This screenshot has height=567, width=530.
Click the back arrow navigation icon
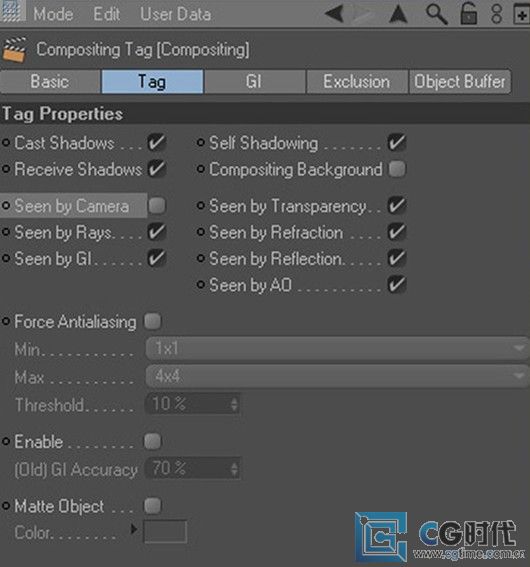pyautogui.click(x=334, y=14)
